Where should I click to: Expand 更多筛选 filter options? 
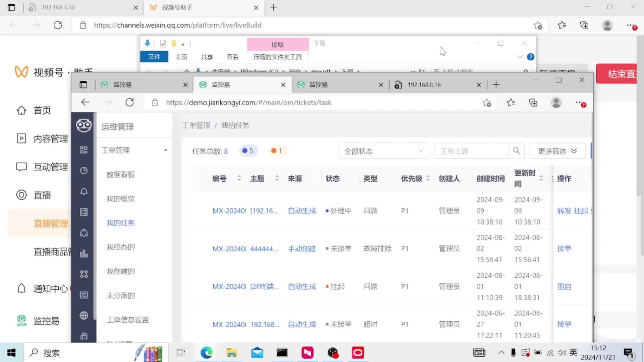point(557,151)
